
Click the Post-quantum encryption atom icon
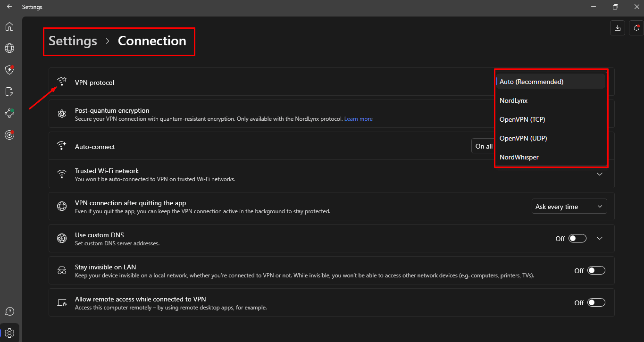click(x=62, y=114)
